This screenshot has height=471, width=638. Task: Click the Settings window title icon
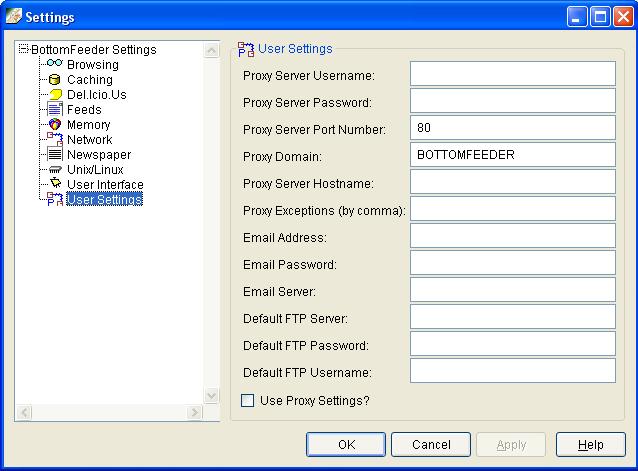[13, 16]
